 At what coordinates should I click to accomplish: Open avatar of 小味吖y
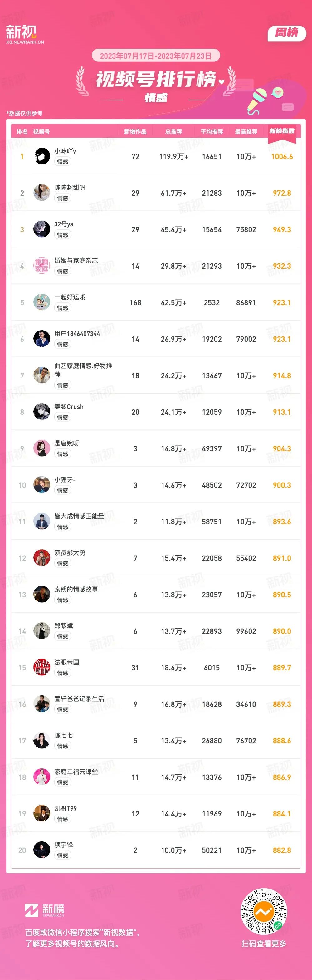point(42,156)
